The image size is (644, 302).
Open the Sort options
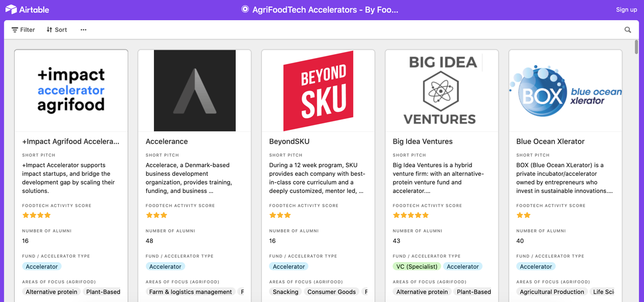[x=57, y=29]
